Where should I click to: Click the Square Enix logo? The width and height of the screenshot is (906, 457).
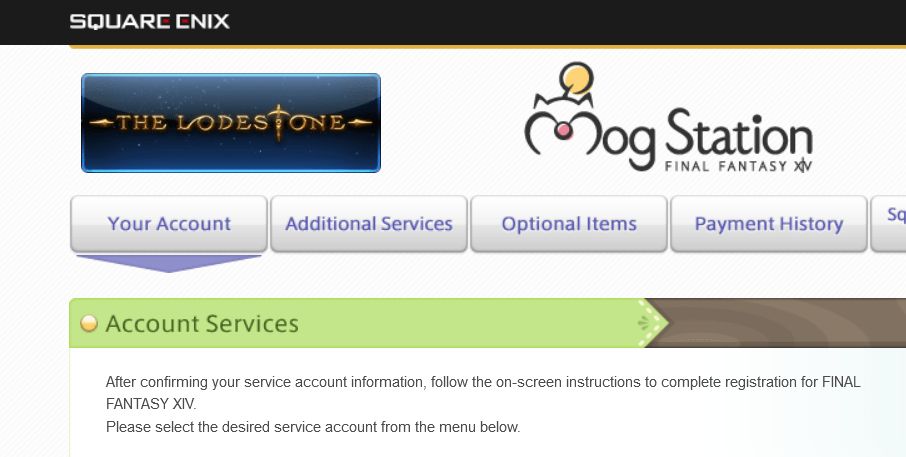(150, 22)
